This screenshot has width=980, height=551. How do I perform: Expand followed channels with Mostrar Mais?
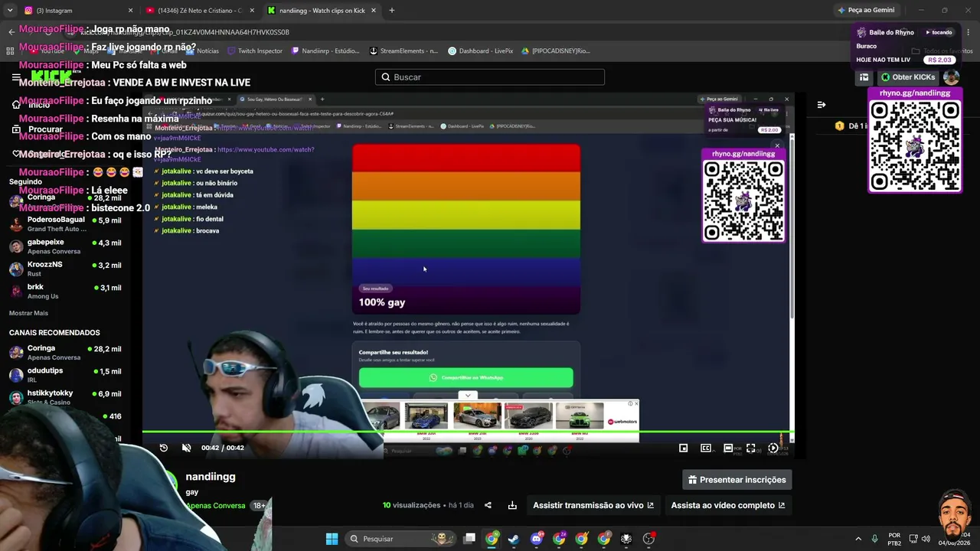(28, 313)
